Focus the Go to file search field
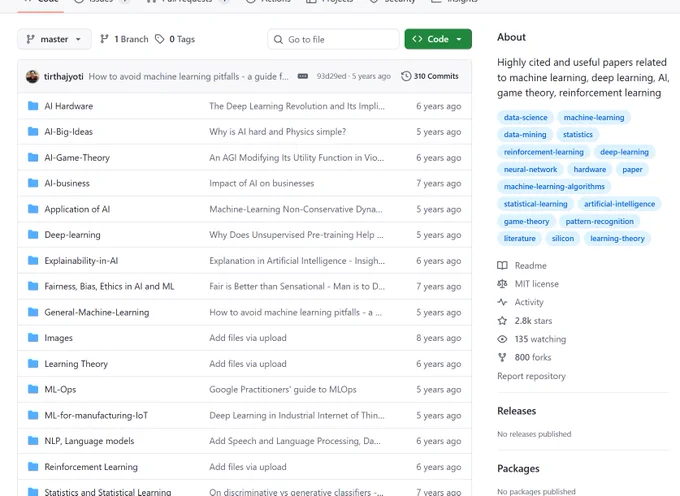The height and width of the screenshot is (496, 680). 333,39
